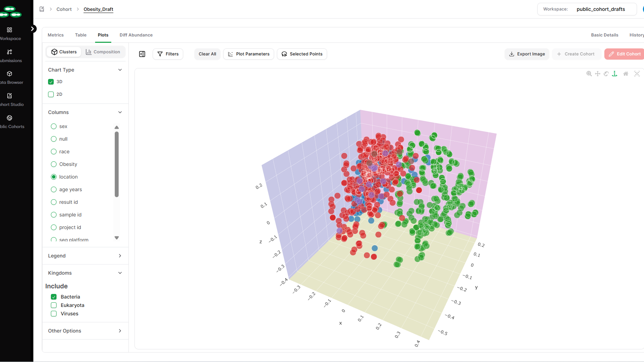Screen dimensions: 644x362
Task: Uncheck the 3D chart type checkbox
Action: 51,82
